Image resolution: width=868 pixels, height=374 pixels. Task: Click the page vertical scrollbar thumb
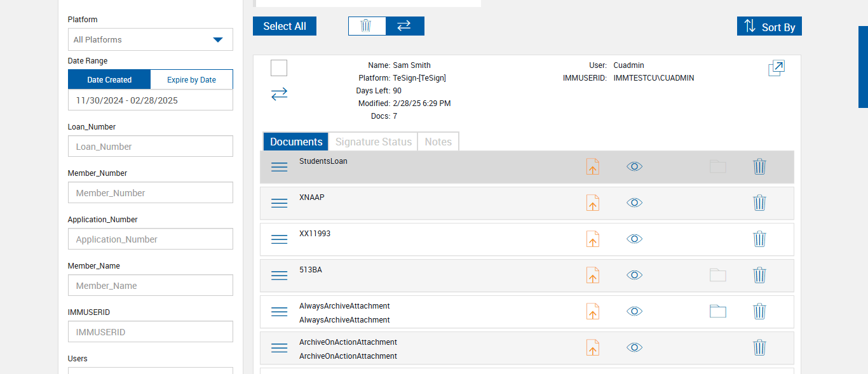pos(863,67)
